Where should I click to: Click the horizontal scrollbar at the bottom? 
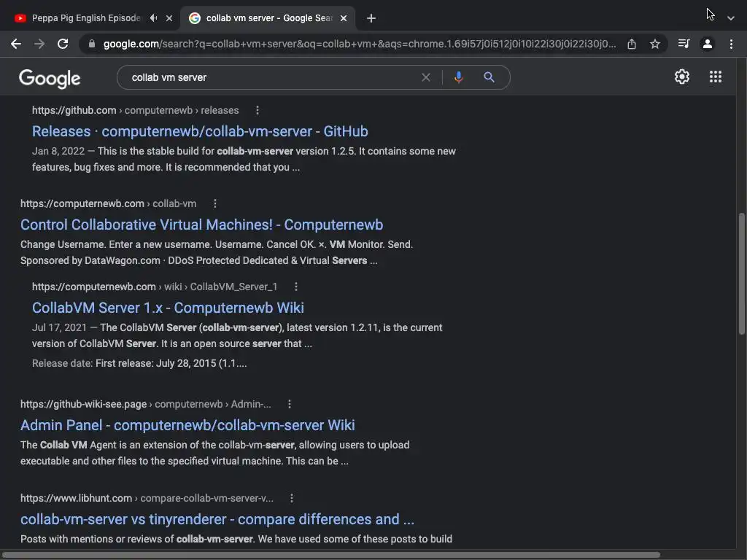pyautogui.click(x=331, y=555)
